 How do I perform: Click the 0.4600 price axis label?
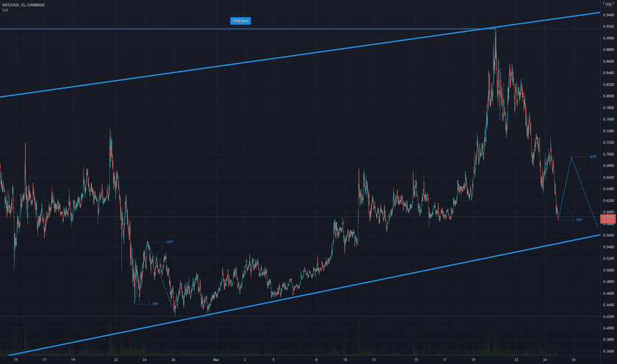pos(608,294)
